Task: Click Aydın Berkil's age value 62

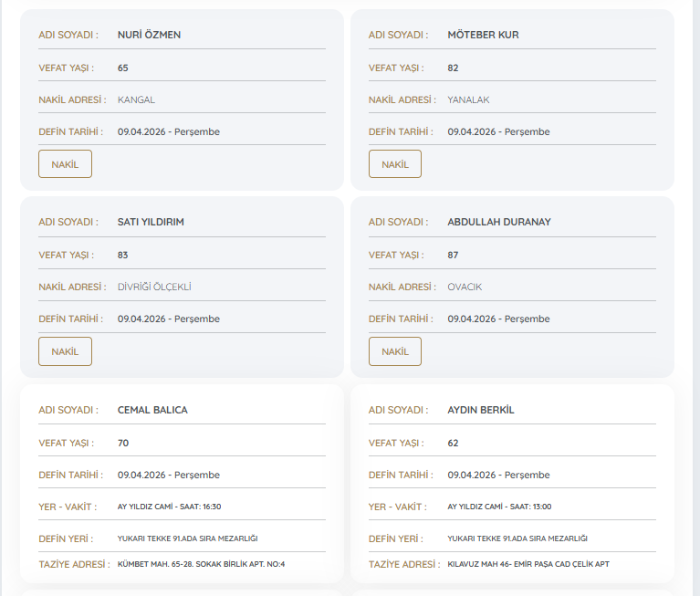Action: pyautogui.click(x=453, y=443)
